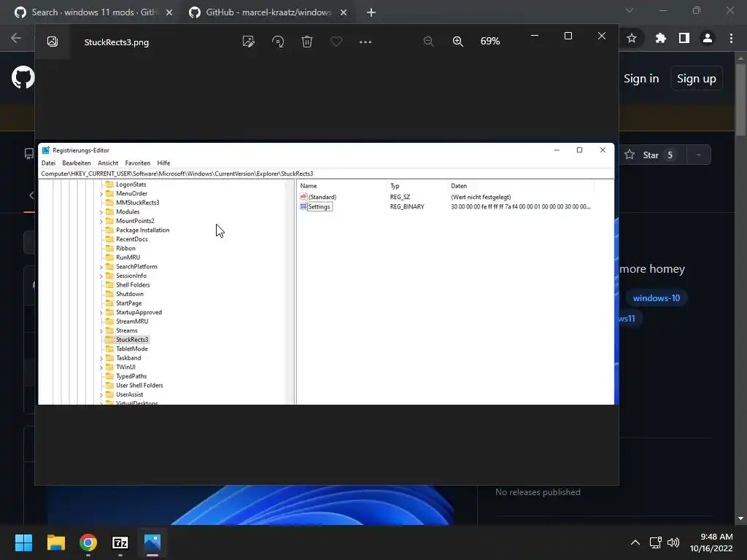This screenshot has height=560, width=747.
Task: Bookmark this page with star icon
Action: [x=632, y=38]
